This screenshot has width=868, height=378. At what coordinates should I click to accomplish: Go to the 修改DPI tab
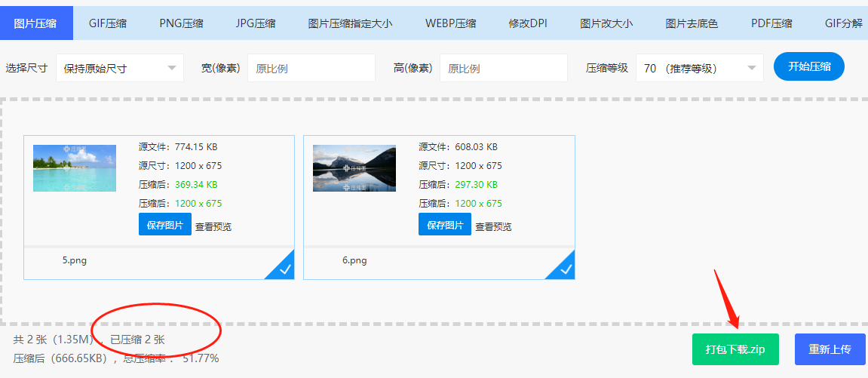click(x=528, y=23)
